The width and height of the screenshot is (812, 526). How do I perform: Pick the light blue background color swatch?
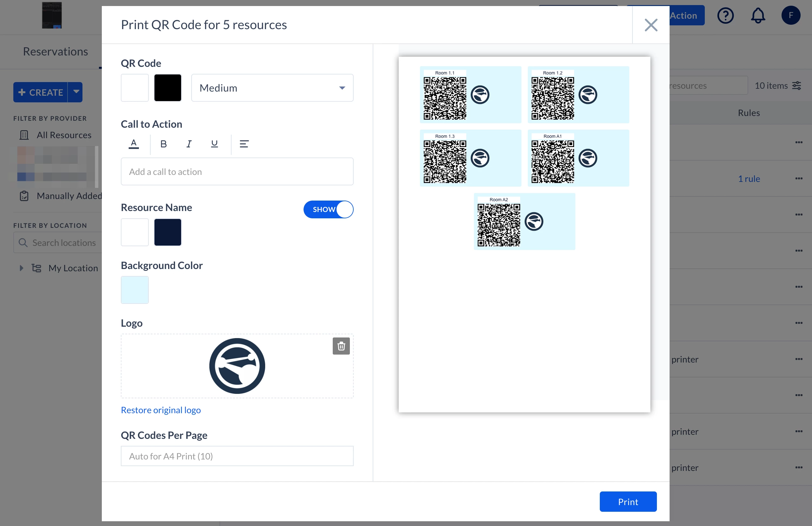point(134,290)
